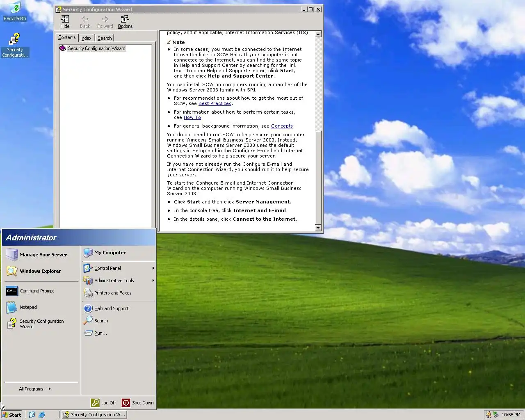Expand the Administrative Tools submenu arrow
The height and width of the screenshot is (420, 525).
pos(153,281)
